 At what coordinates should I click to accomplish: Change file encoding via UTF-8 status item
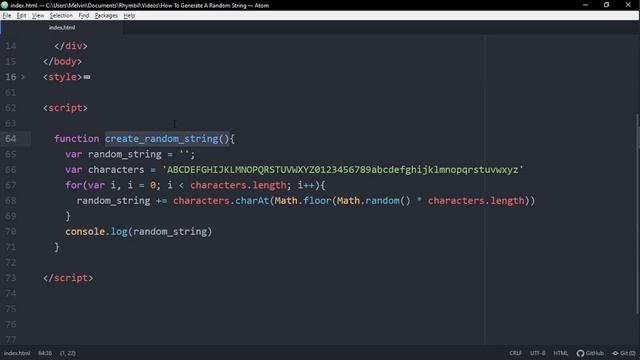pos(538,353)
